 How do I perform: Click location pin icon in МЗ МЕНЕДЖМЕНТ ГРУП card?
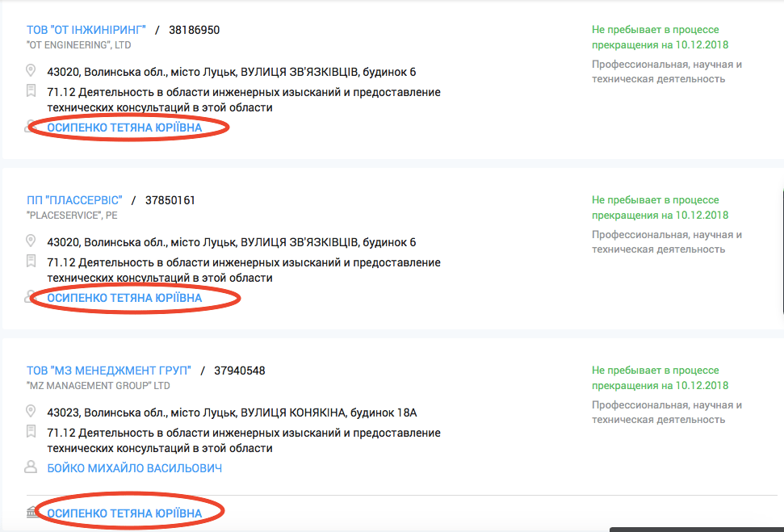point(31,412)
